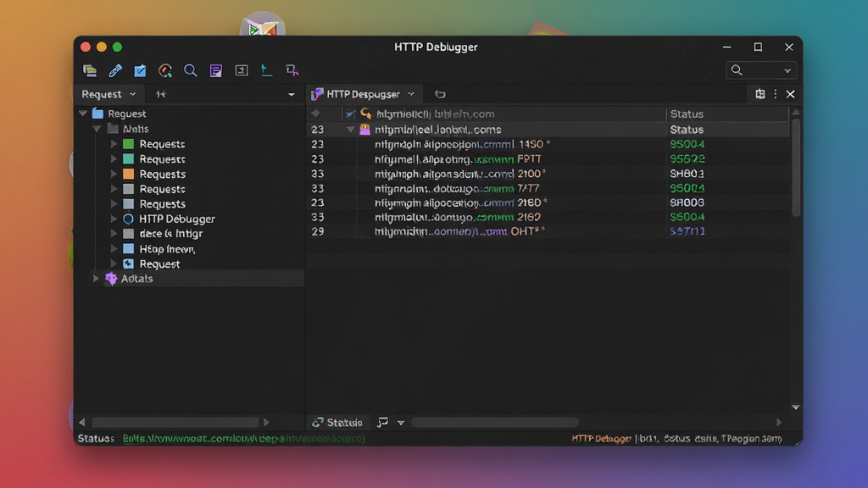Click the filter icon beside Request dropdown
This screenshot has width=868, height=488.
[x=160, y=94]
